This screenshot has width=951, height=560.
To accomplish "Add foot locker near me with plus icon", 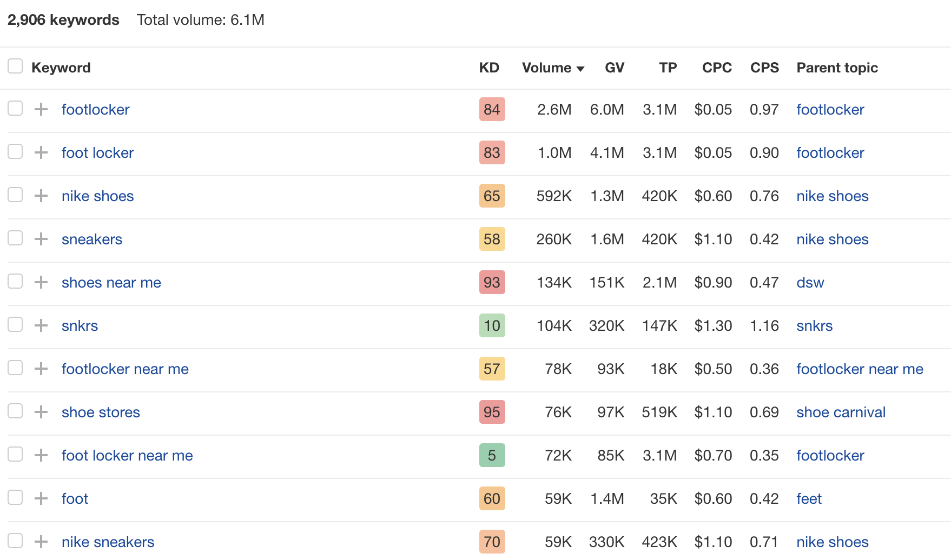I will tap(40, 455).
